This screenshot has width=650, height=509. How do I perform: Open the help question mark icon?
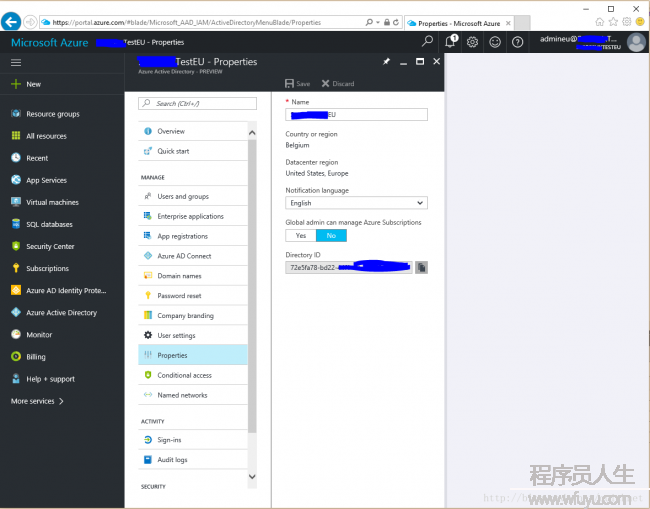tap(517, 42)
